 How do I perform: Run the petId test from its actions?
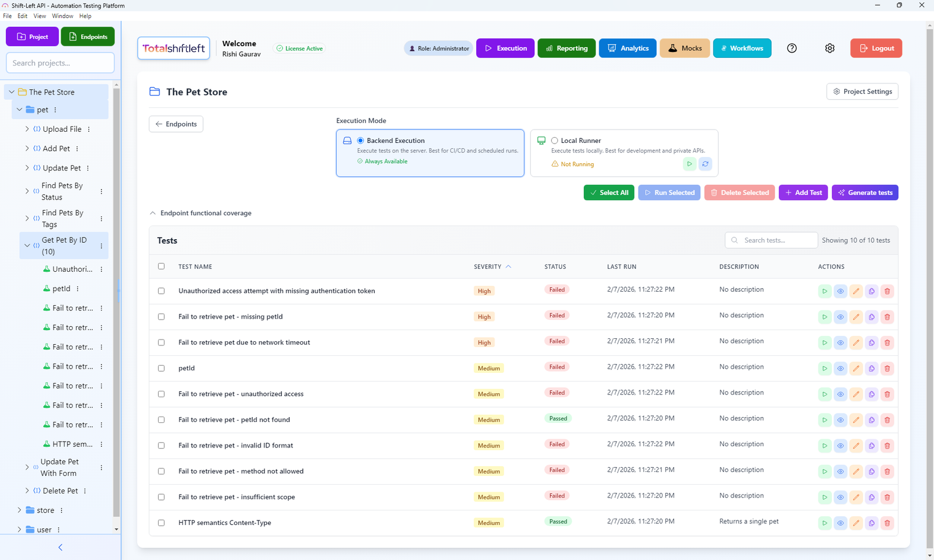click(x=825, y=368)
